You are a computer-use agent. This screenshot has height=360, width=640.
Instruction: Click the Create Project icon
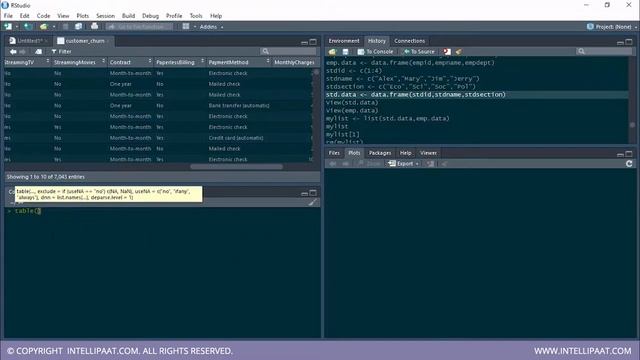pyautogui.click(x=28, y=27)
